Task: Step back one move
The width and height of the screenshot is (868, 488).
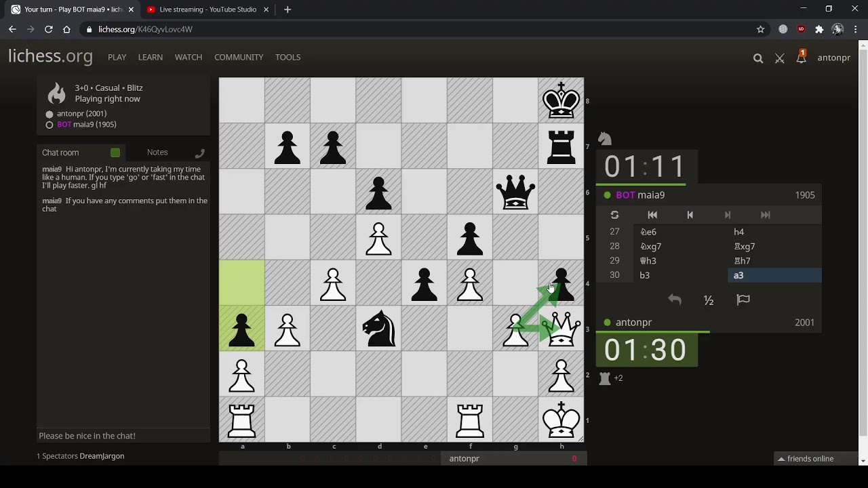Action: [690, 215]
